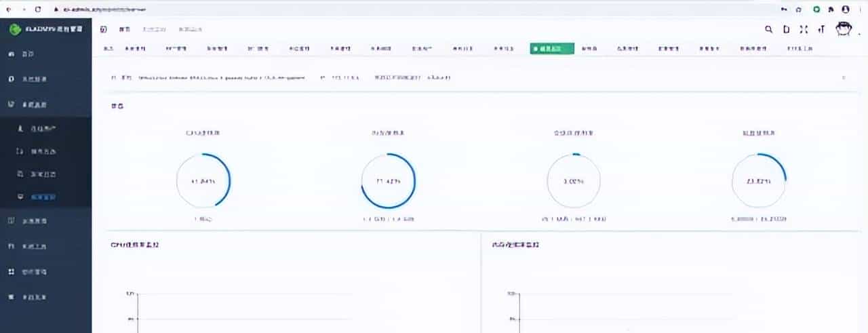Click the memory gauge showing 71.42%
The height and width of the screenshot is (333, 868).
(x=389, y=181)
